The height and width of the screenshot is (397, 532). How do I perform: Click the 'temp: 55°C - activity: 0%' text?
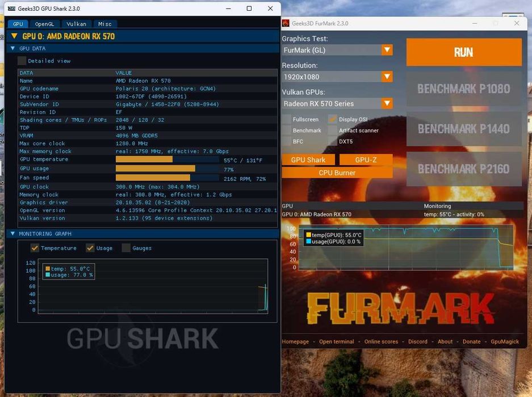click(x=454, y=214)
